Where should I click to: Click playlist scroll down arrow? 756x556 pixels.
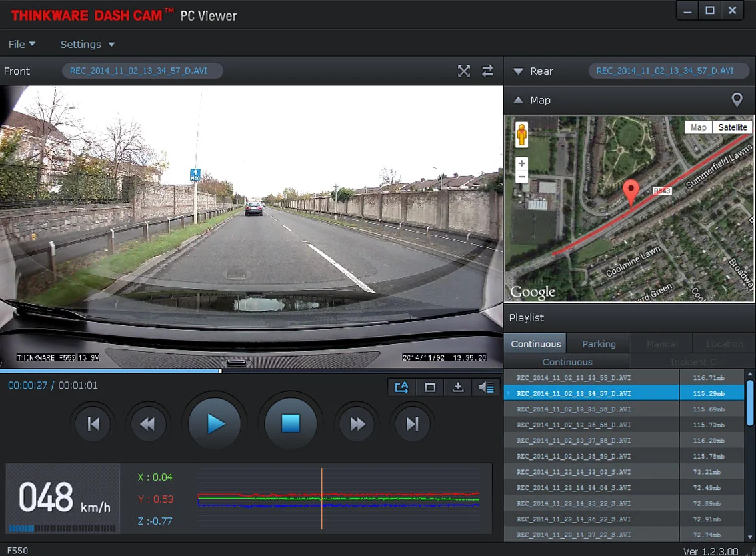tap(750, 537)
